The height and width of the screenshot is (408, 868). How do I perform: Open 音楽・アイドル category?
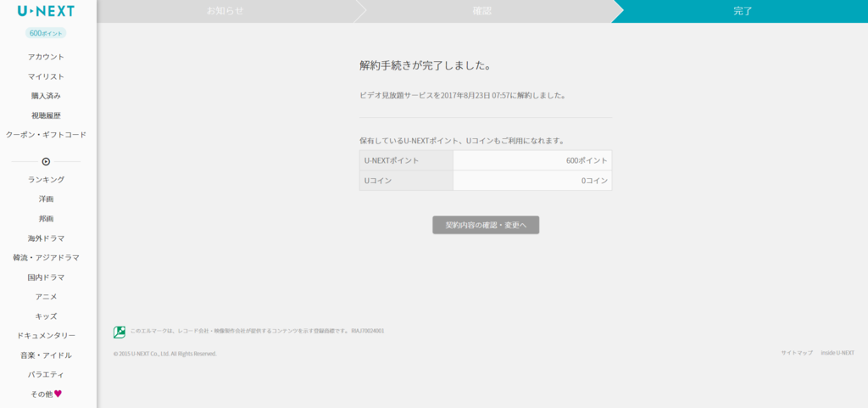point(46,355)
